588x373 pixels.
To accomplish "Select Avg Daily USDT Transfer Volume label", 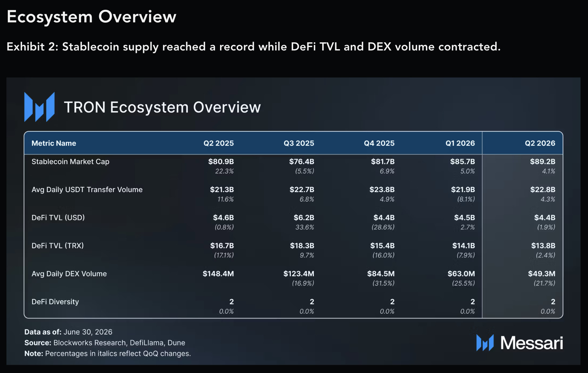I will [87, 190].
